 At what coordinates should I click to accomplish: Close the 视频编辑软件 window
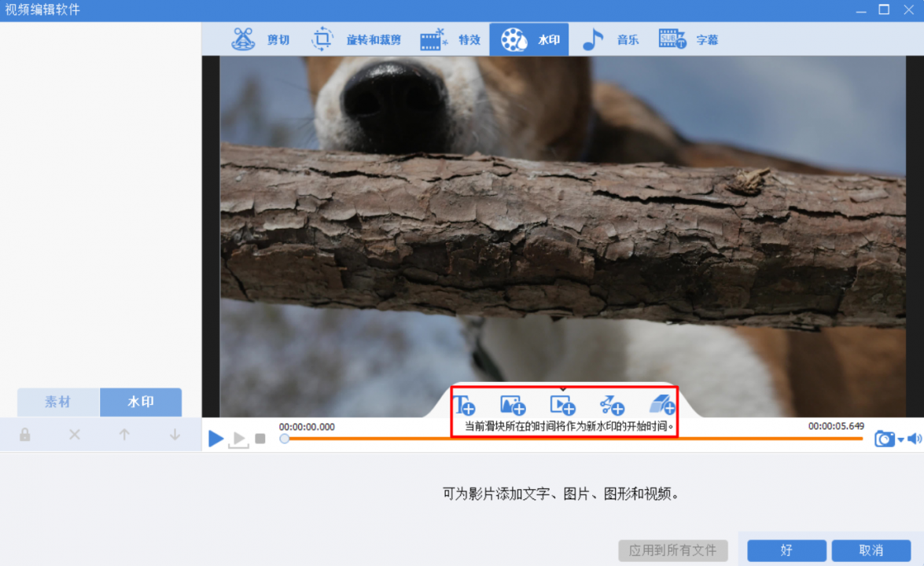click(x=909, y=9)
